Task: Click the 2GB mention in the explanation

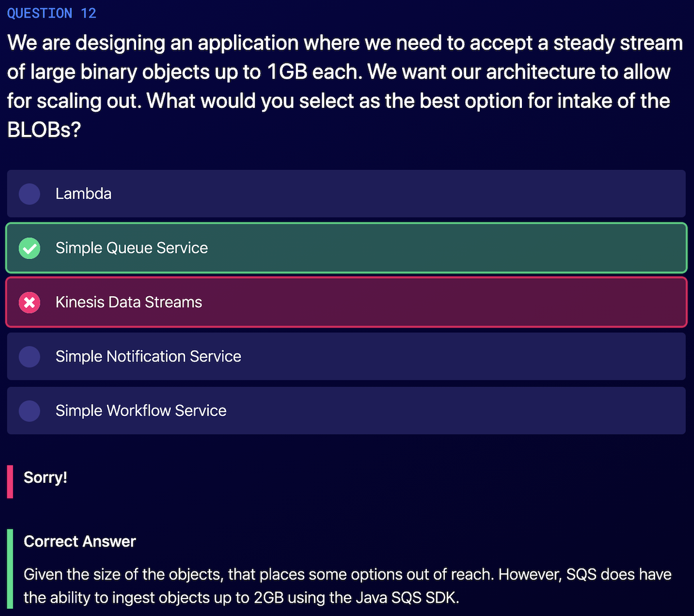Action: (x=268, y=597)
